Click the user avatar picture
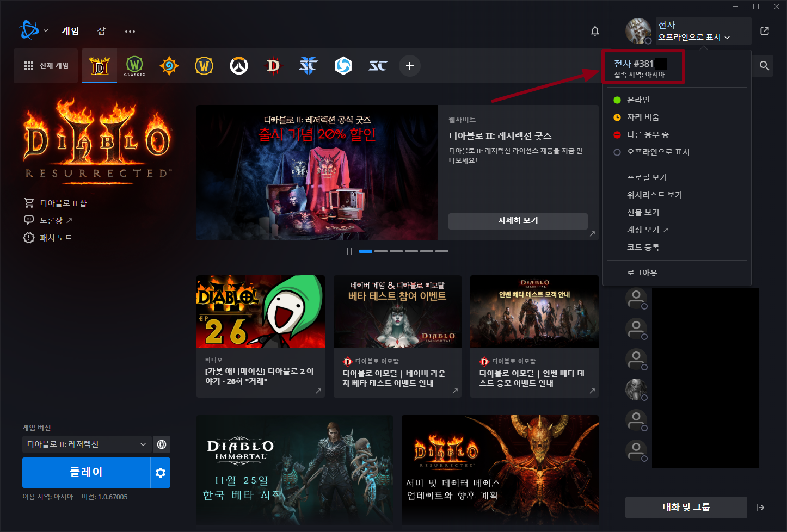787x532 pixels. click(x=638, y=31)
